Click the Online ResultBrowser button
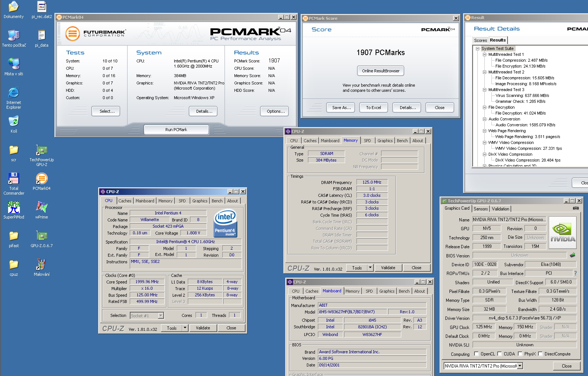The width and height of the screenshot is (588, 376). [380, 71]
